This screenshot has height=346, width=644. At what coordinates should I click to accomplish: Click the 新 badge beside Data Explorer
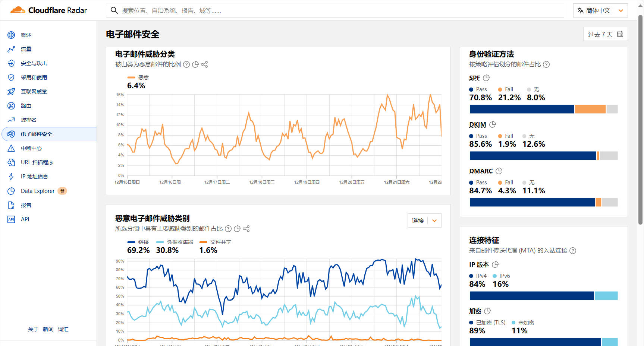(x=62, y=191)
